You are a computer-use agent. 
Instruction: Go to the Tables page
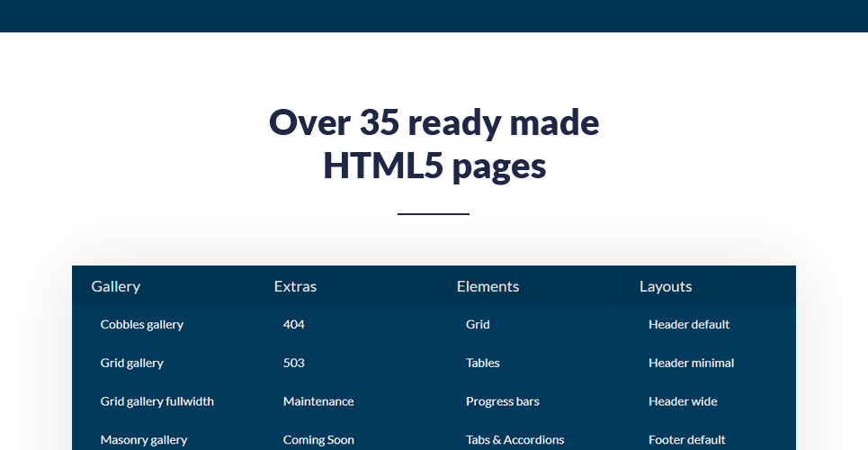[482, 363]
